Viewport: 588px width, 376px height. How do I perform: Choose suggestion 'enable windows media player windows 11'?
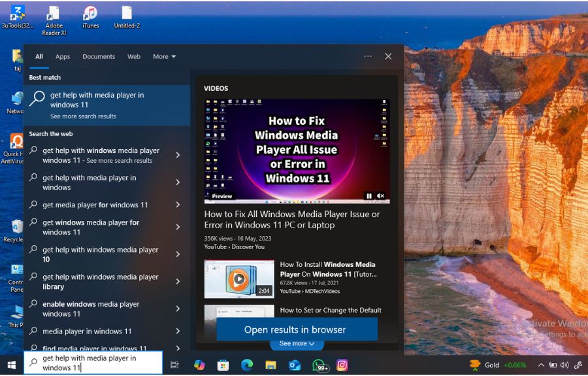coord(91,309)
